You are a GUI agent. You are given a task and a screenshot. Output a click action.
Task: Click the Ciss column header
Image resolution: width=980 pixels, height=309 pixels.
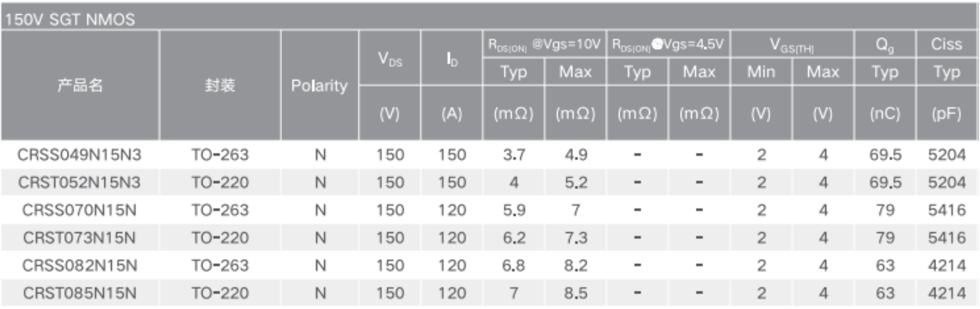(946, 44)
